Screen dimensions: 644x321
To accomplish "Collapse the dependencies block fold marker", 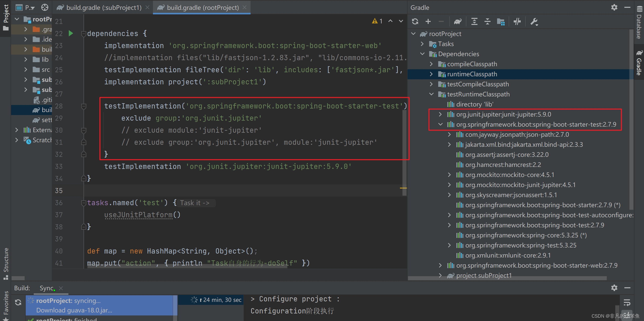I will coord(84,33).
